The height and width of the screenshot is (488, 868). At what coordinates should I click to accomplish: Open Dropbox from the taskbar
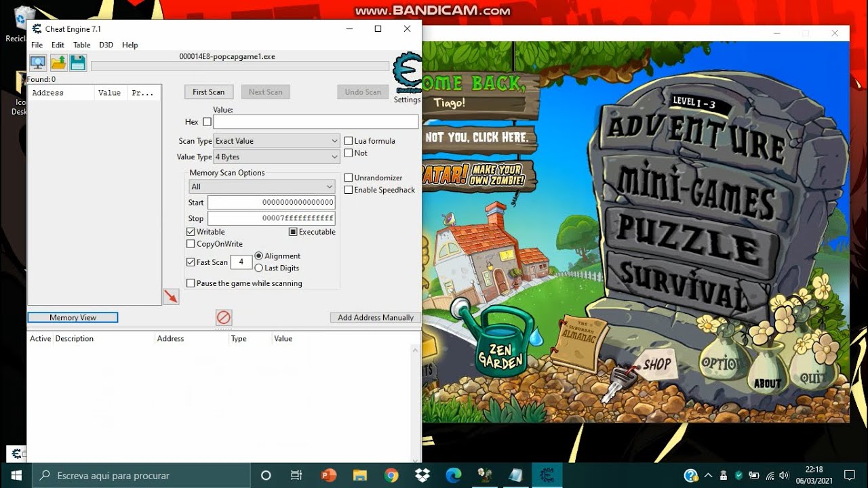point(422,475)
